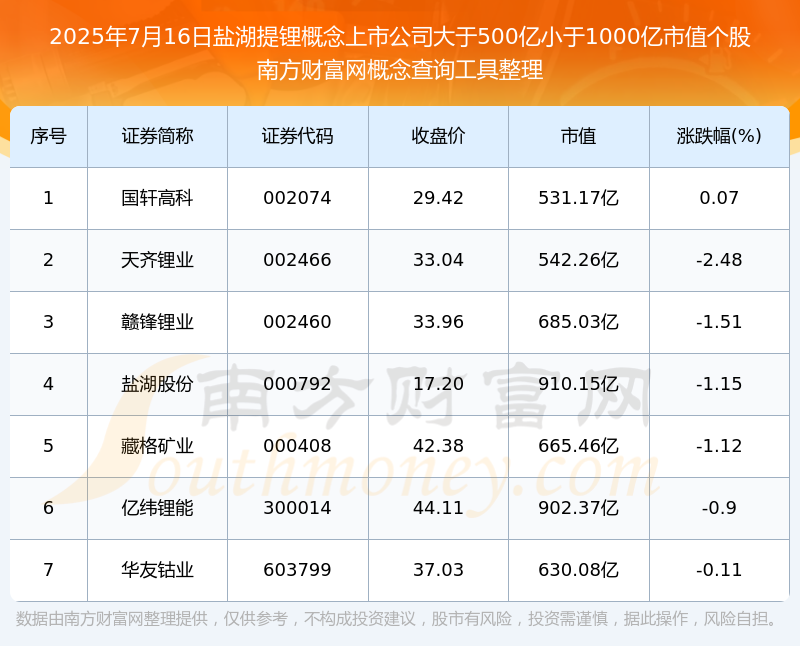
Task: Click market value 910.15亿
Action: (x=579, y=384)
